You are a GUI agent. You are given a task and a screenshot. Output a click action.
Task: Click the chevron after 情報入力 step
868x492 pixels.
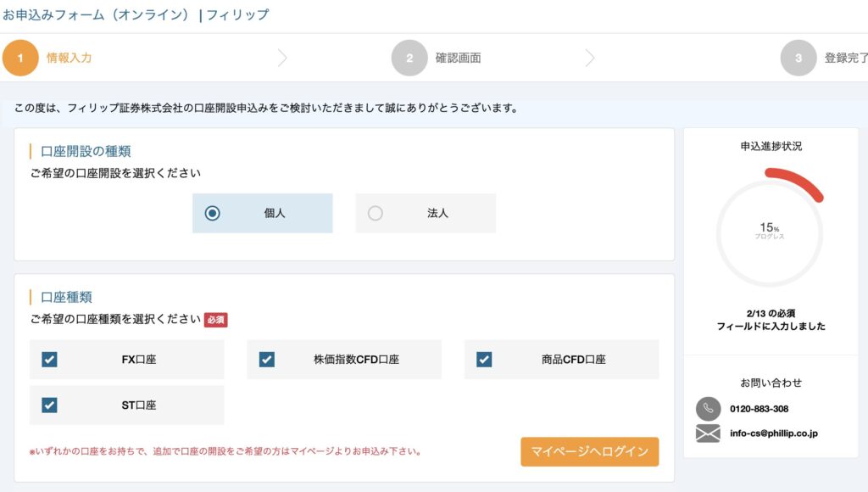tap(282, 58)
